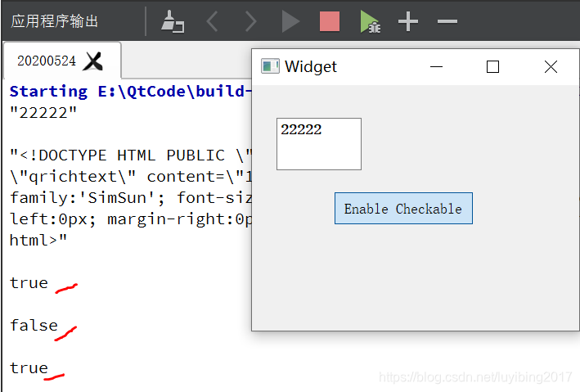Clear the application output with broom icon
Image resolution: width=580 pixels, height=392 pixels.
pyautogui.click(x=173, y=22)
